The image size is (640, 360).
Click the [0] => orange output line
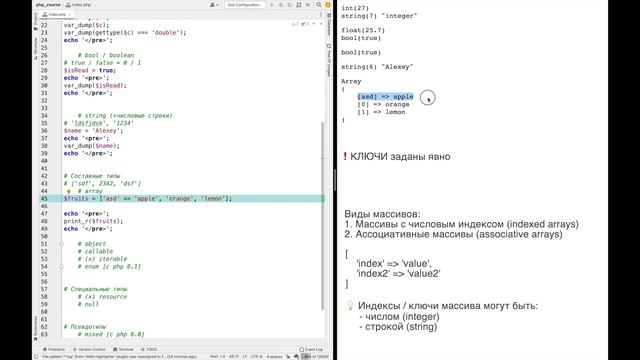383,104
